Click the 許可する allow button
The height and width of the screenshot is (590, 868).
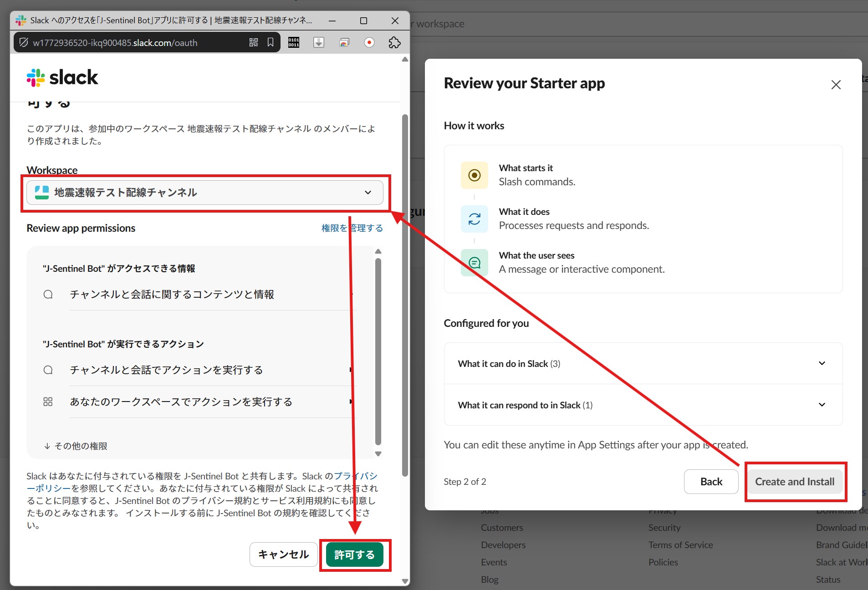[355, 555]
